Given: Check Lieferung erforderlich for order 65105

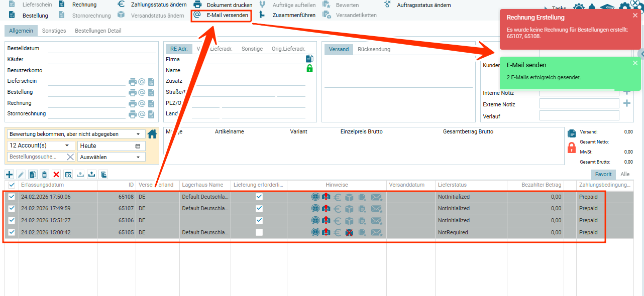Looking at the screenshot, I should point(259,232).
